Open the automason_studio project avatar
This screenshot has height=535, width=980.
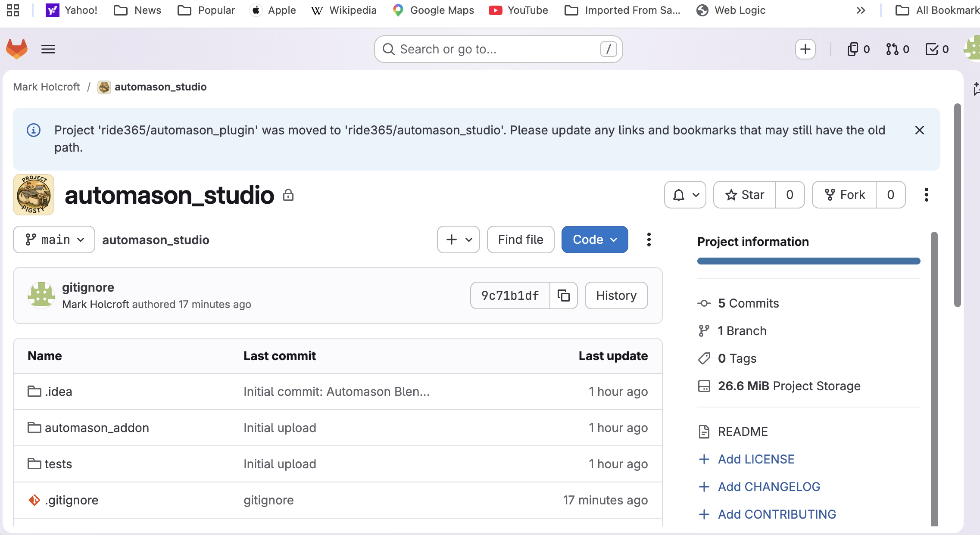(x=34, y=195)
